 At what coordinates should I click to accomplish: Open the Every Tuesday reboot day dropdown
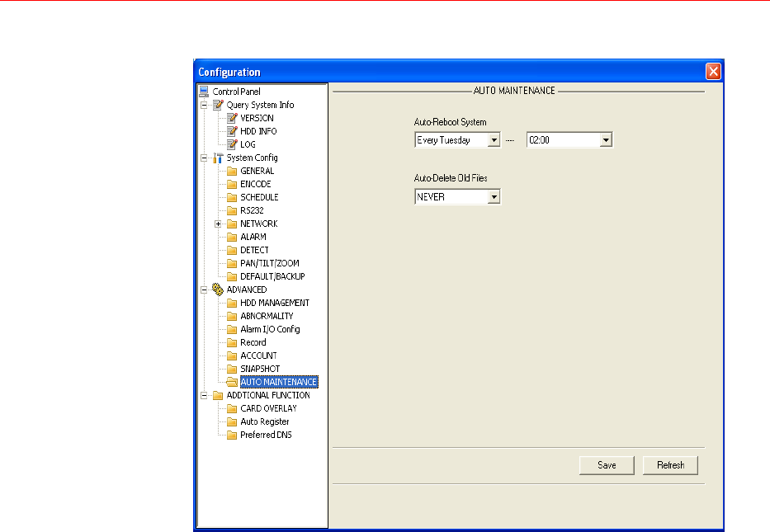coord(494,140)
